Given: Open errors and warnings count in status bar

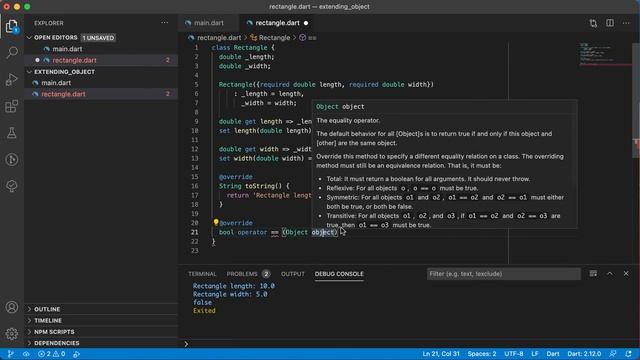Looking at the screenshot, I should point(51,354).
